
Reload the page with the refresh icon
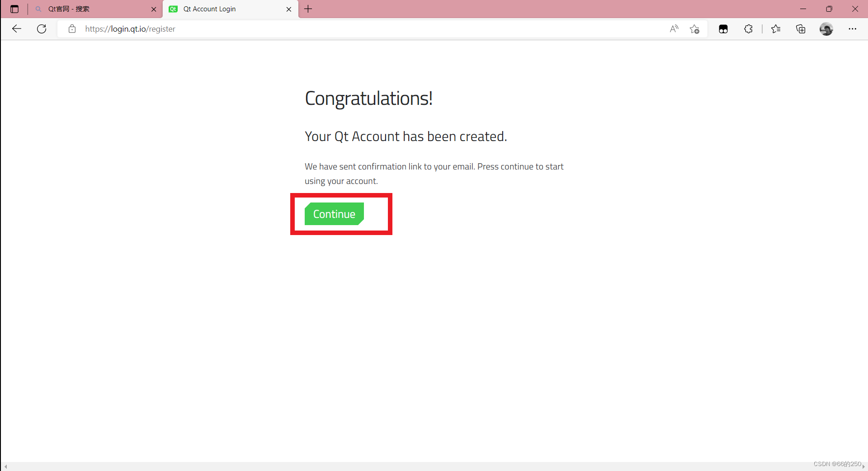42,29
